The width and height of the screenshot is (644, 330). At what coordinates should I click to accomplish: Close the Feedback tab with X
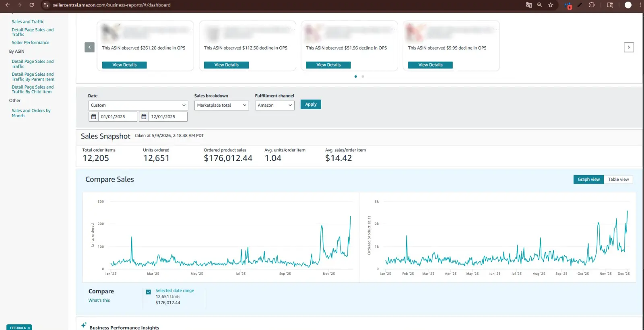[29, 328]
